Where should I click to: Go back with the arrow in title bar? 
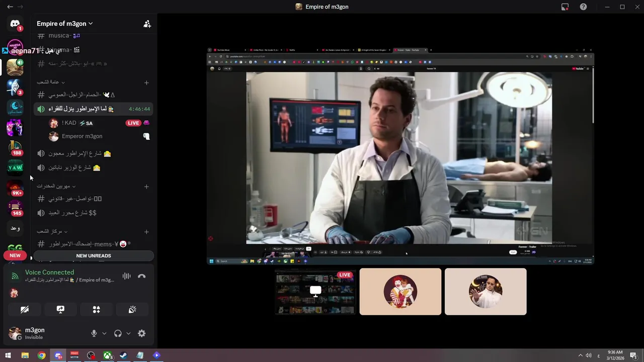coord(10,7)
